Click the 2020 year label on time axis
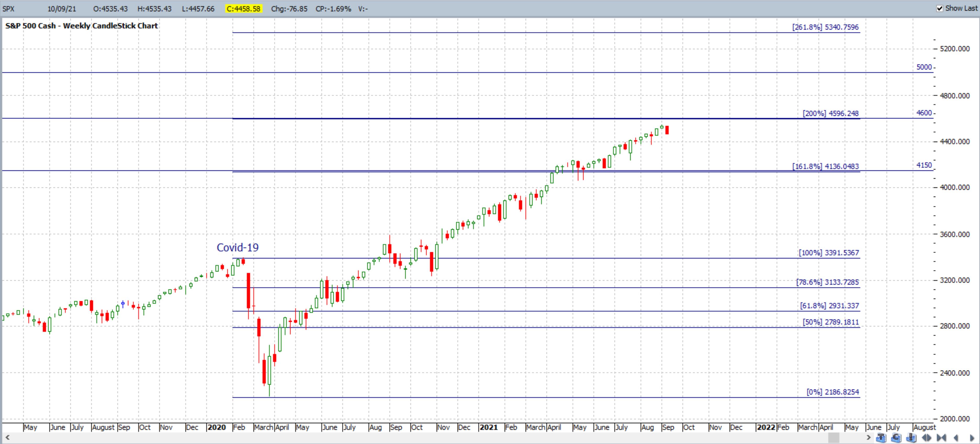This screenshot has height=444, width=980. click(x=217, y=427)
